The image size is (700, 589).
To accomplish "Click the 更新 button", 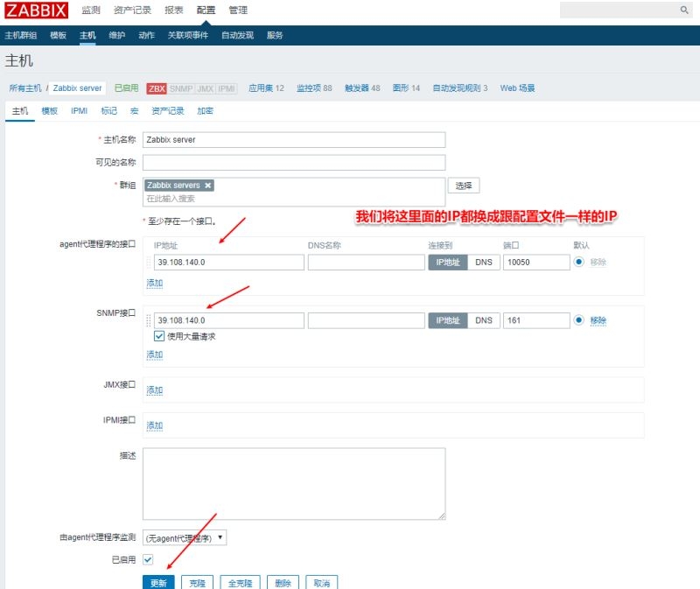I will (157, 582).
